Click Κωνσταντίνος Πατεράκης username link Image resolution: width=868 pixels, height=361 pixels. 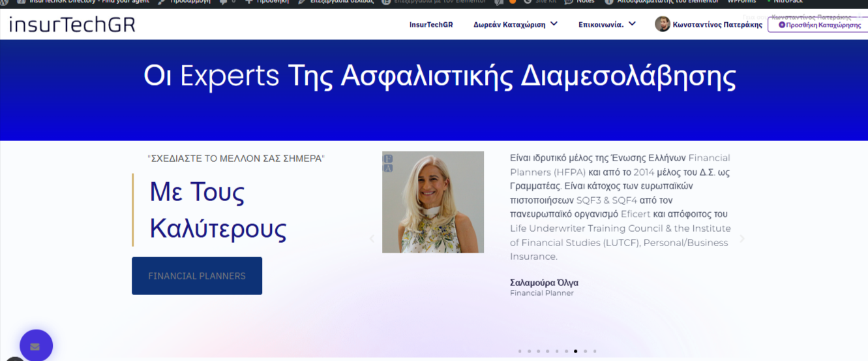pos(717,25)
